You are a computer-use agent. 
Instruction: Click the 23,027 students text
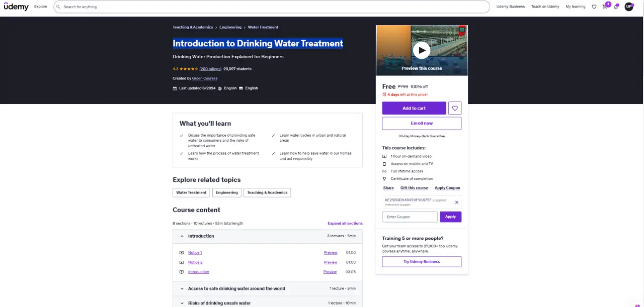pyautogui.click(x=237, y=69)
